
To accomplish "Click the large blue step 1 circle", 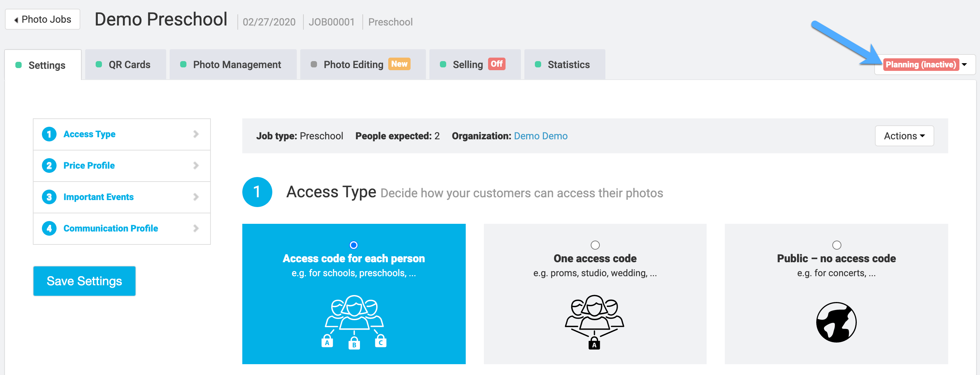I will click(x=257, y=192).
